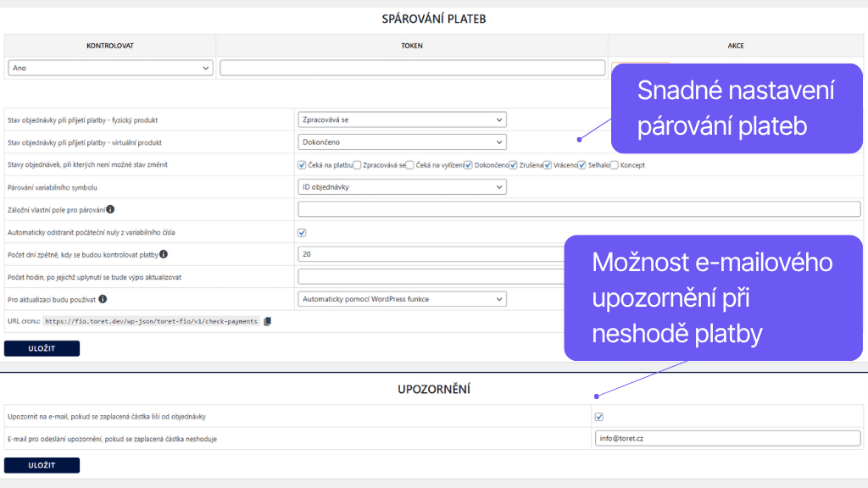Check the Koncept status checkbox

[x=614, y=165]
